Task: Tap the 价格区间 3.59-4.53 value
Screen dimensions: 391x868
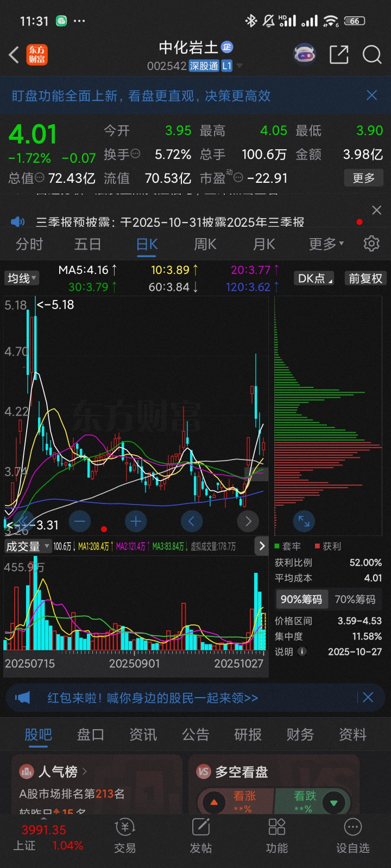Action: pyautogui.click(x=360, y=621)
